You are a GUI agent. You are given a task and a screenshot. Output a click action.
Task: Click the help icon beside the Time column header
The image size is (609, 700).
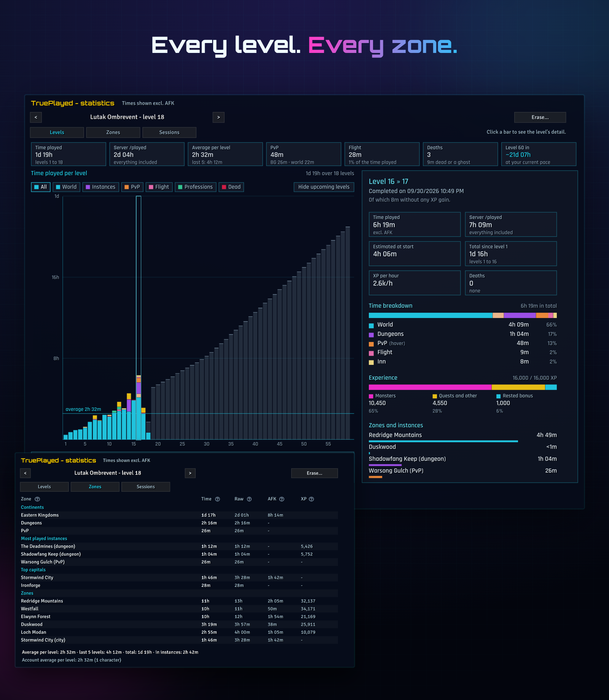pos(217,499)
